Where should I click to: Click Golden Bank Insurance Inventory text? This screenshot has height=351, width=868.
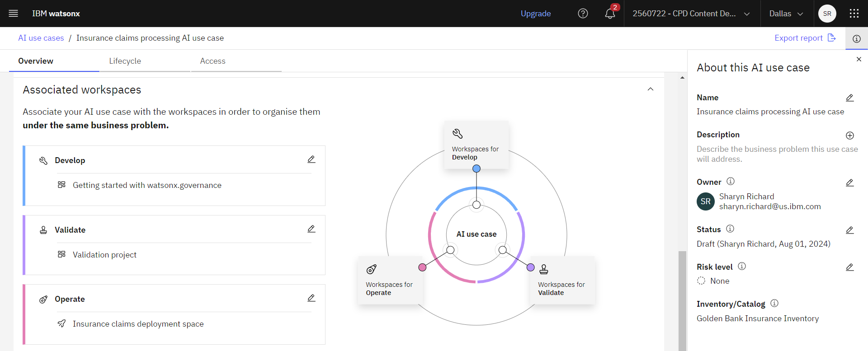tap(758, 318)
